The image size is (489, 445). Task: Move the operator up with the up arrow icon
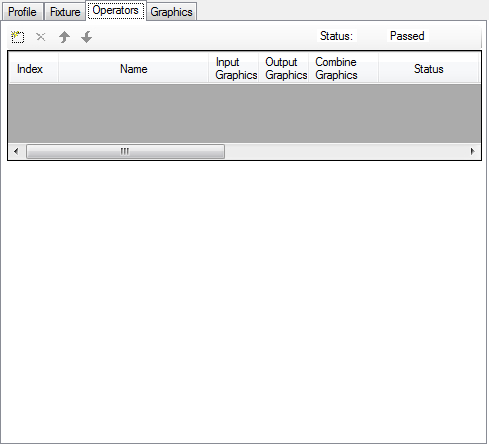click(64, 37)
